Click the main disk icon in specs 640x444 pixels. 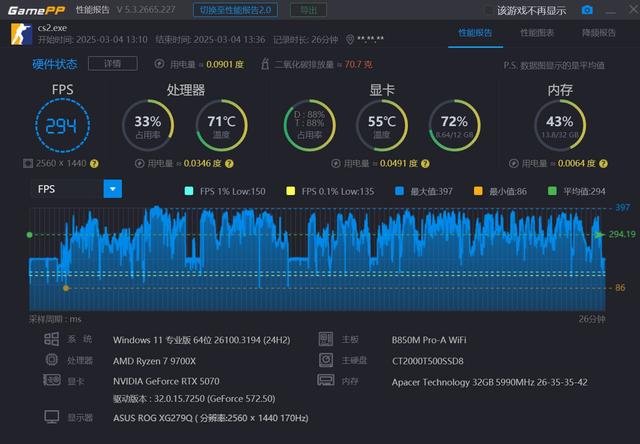326,360
